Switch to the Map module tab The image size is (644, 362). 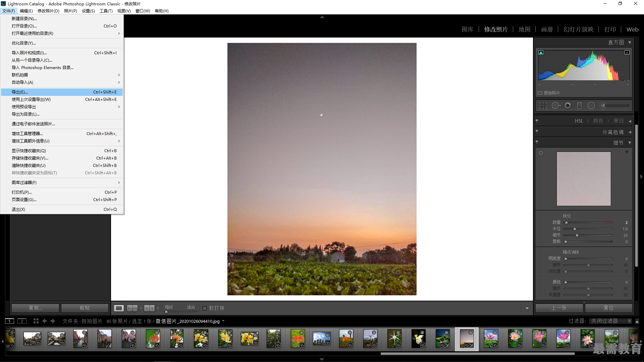(x=525, y=29)
